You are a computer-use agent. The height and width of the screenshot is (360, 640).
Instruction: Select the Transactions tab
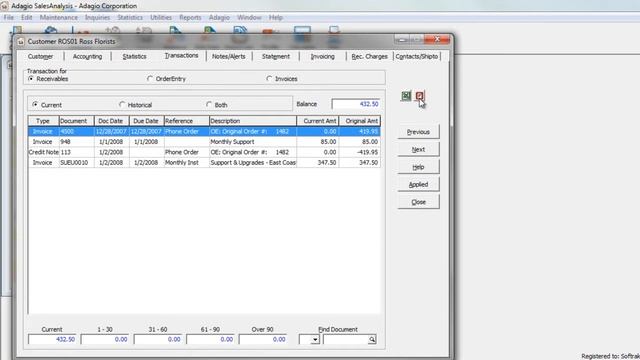[181, 55]
